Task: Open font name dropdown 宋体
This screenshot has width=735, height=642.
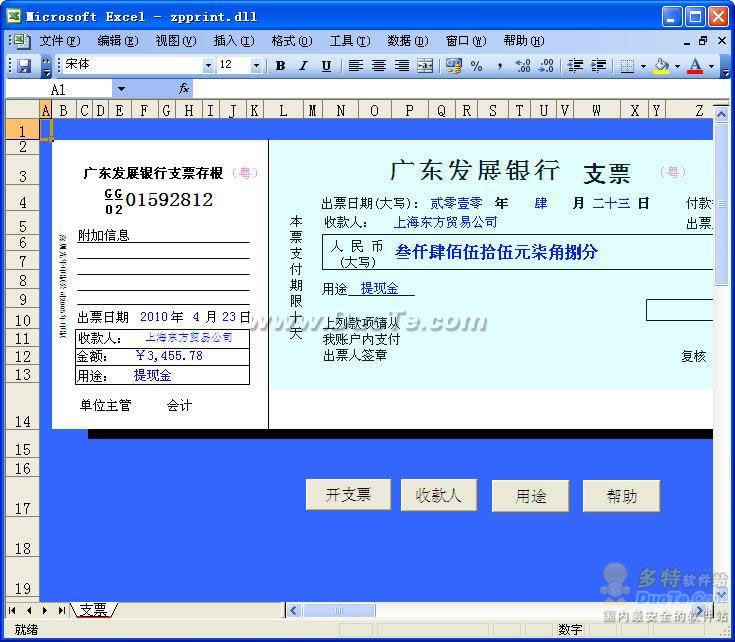Action: click(x=208, y=66)
